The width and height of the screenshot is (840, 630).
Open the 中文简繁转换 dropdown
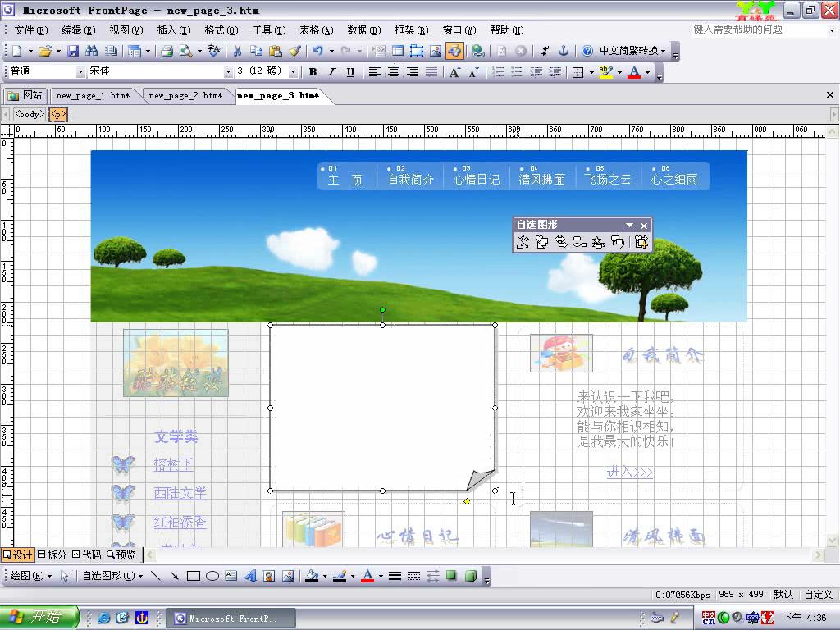pos(632,51)
